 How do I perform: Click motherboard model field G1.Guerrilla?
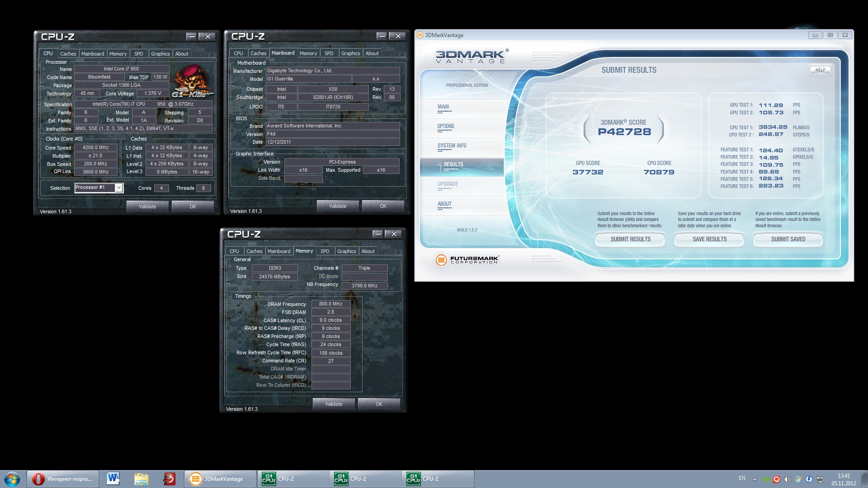click(x=308, y=79)
